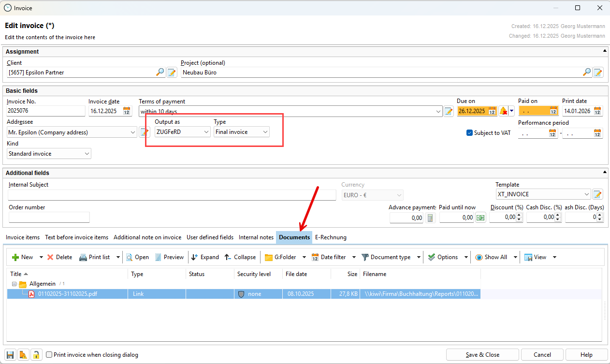The height and width of the screenshot is (364, 610).
Task: Enable Print invoice when closing dialog
Action: [49, 355]
